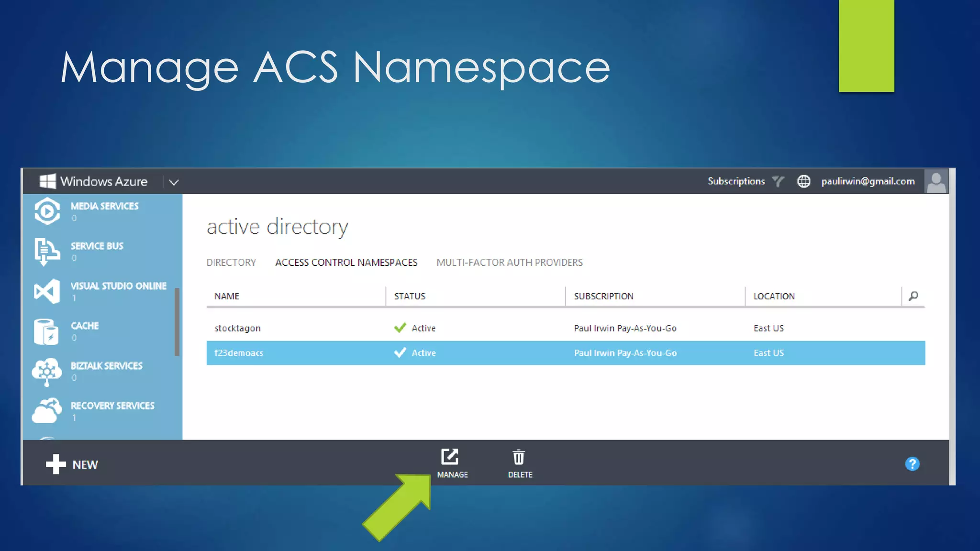The image size is (980, 551).
Task: Click the Manage namespace icon
Action: [451, 457]
